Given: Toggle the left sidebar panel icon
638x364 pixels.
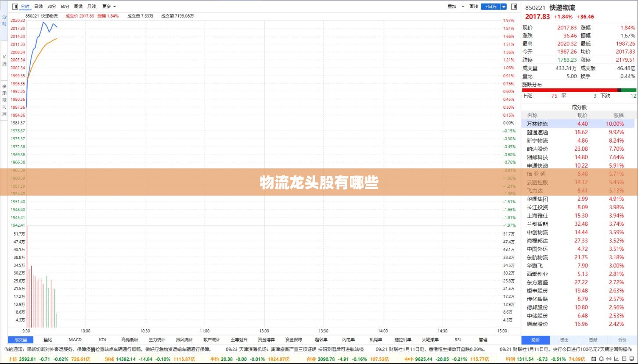Looking at the screenshot, I should click(15, 7).
